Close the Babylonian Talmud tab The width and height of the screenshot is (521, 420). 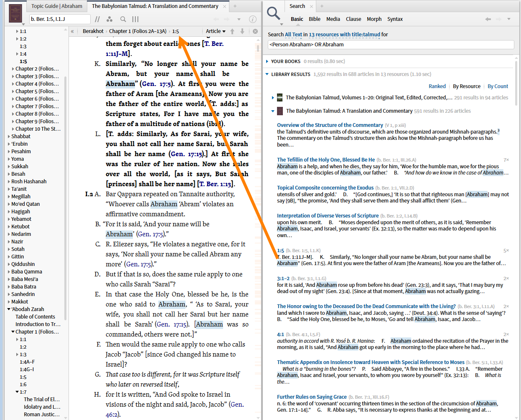(x=225, y=6)
